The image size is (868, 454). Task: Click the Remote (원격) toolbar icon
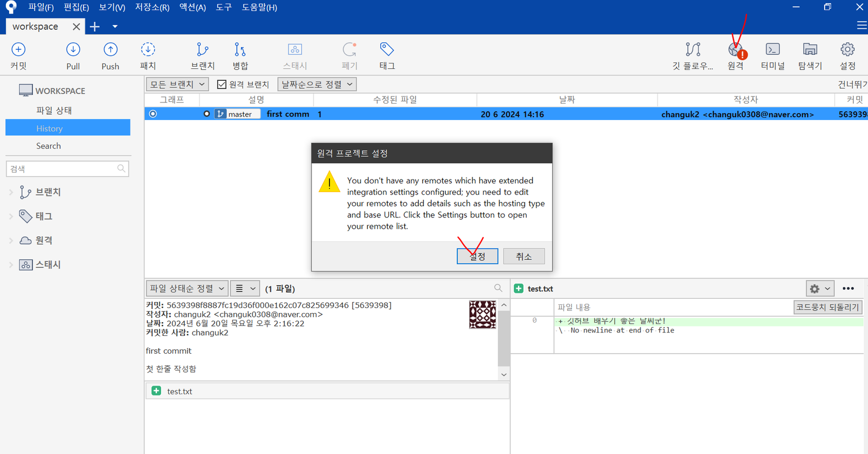736,50
